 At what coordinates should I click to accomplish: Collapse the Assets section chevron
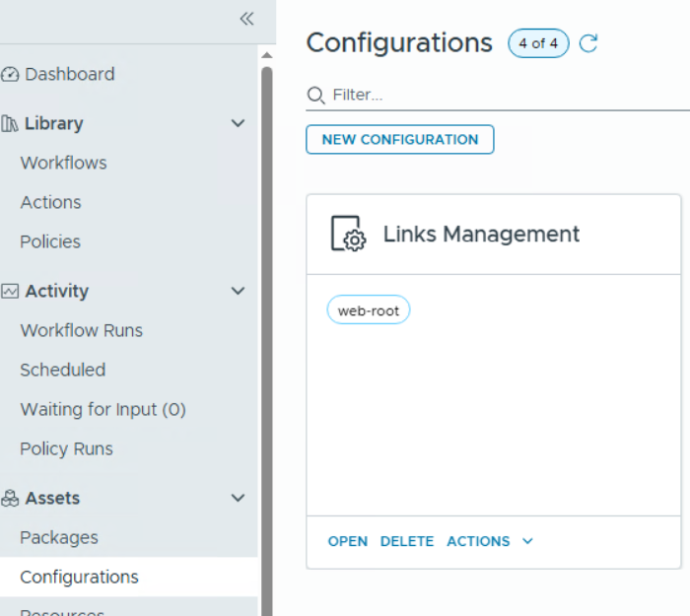pos(238,498)
